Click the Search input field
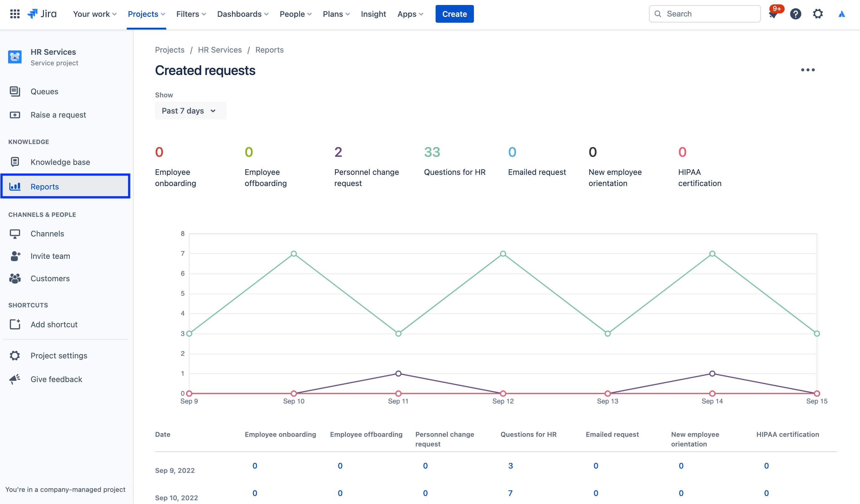Image resolution: width=860 pixels, height=504 pixels. click(705, 13)
